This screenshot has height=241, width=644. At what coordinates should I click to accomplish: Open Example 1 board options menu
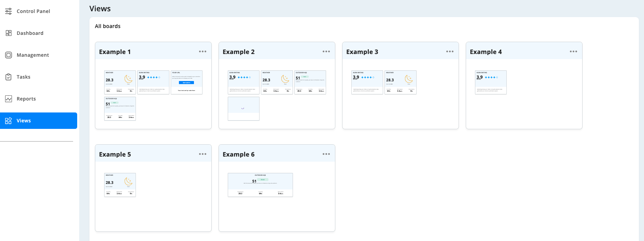point(202,52)
